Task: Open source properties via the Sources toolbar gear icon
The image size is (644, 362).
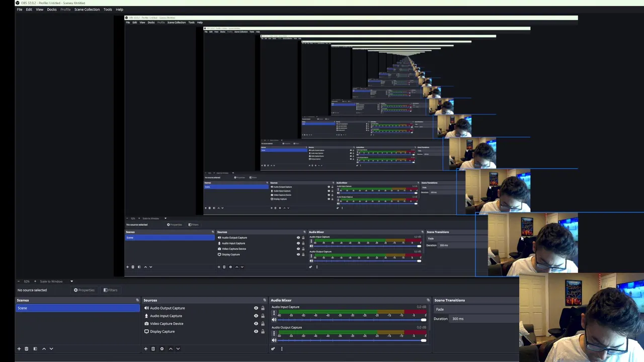Action: click(162, 348)
